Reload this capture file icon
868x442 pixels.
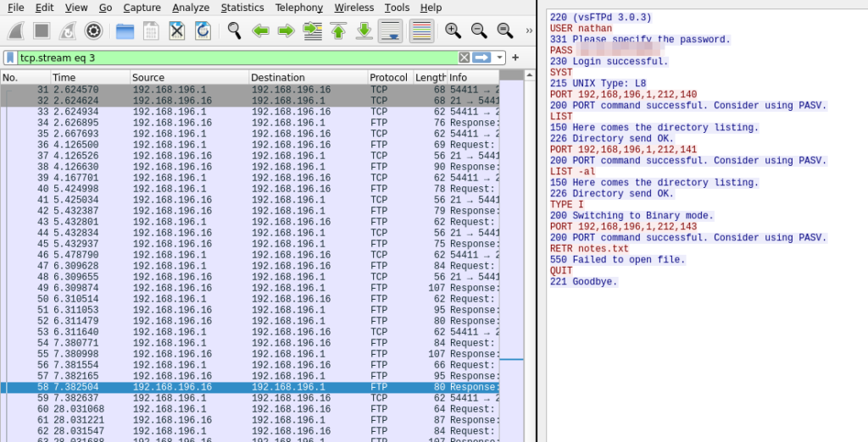(x=203, y=31)
